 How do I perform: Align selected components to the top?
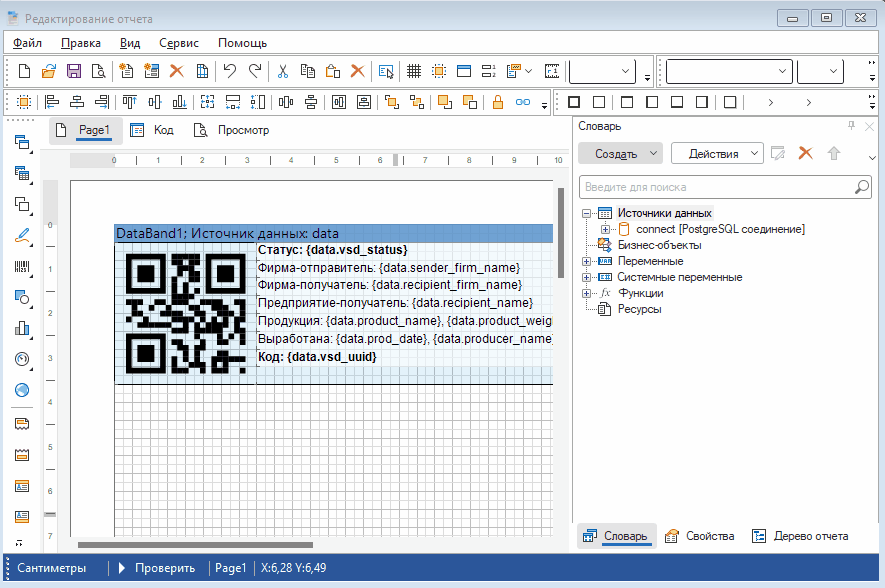pyautogui.click(x=129, y=102)
